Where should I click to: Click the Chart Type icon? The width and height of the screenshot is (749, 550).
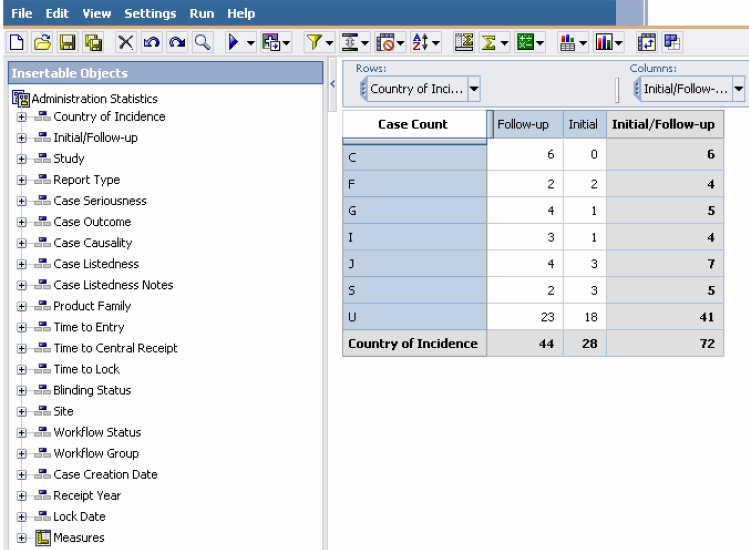(567, 43)
